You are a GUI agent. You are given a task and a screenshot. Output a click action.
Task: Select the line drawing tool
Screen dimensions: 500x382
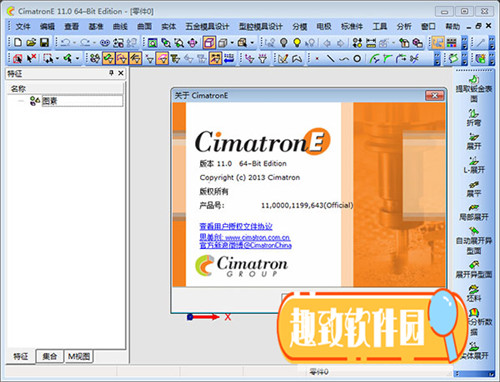[x=330, y=59]
